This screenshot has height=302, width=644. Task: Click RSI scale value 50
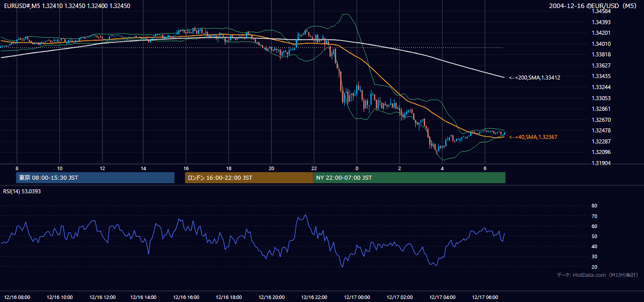(x=594, y=236)
